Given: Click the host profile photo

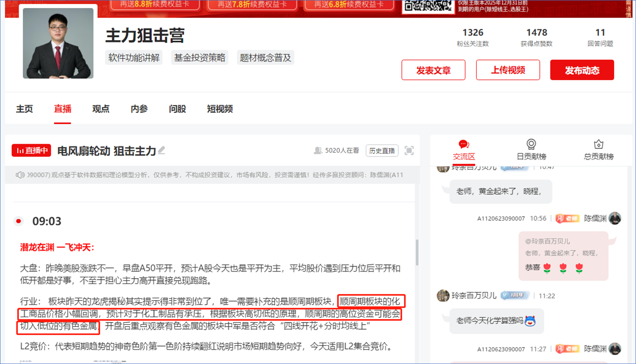Looking at the screenshot, I should (x=58, y=43).
